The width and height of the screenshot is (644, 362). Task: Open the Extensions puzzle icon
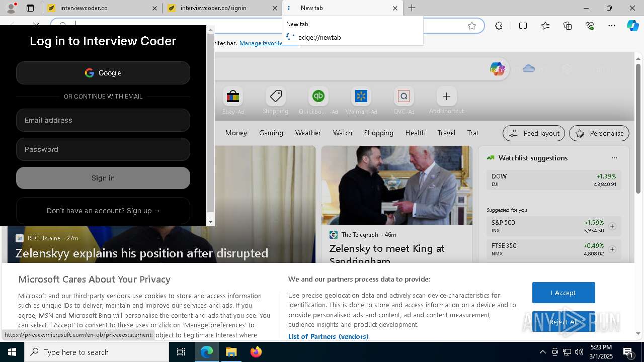[x=499, y=26]
